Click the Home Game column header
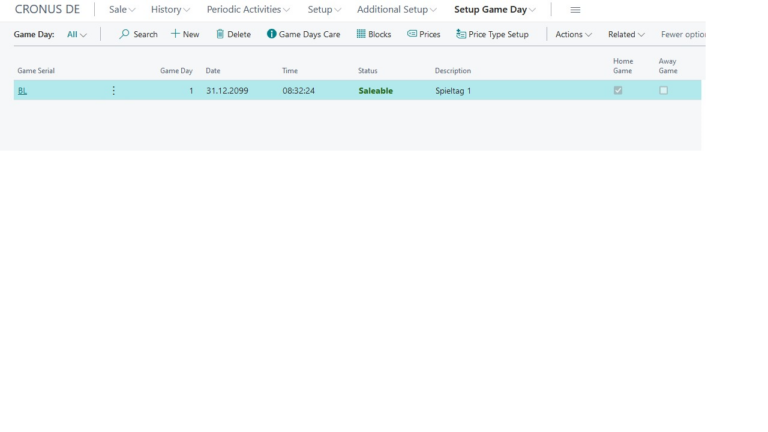 [x=623, y=66]
